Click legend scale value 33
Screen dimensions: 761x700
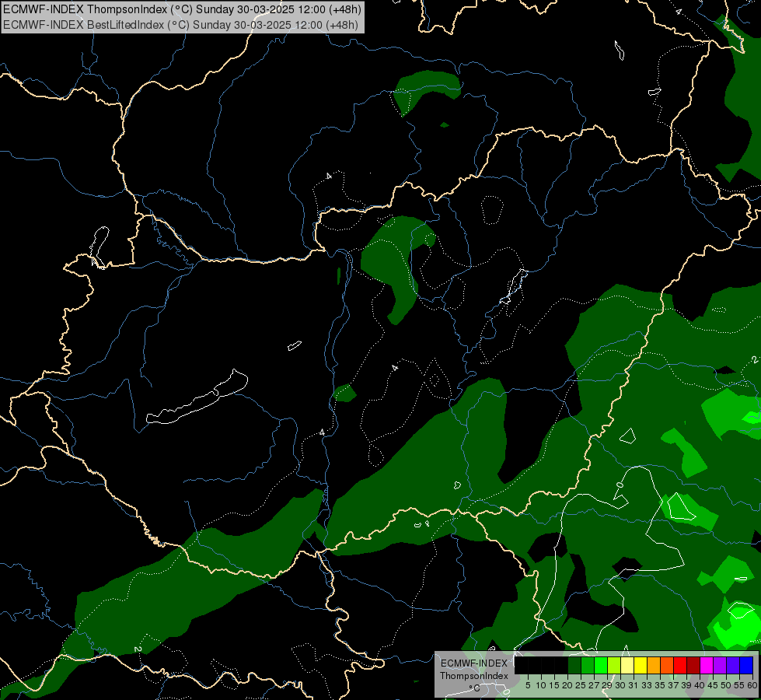pyautogui.click(x=647, y=685)
